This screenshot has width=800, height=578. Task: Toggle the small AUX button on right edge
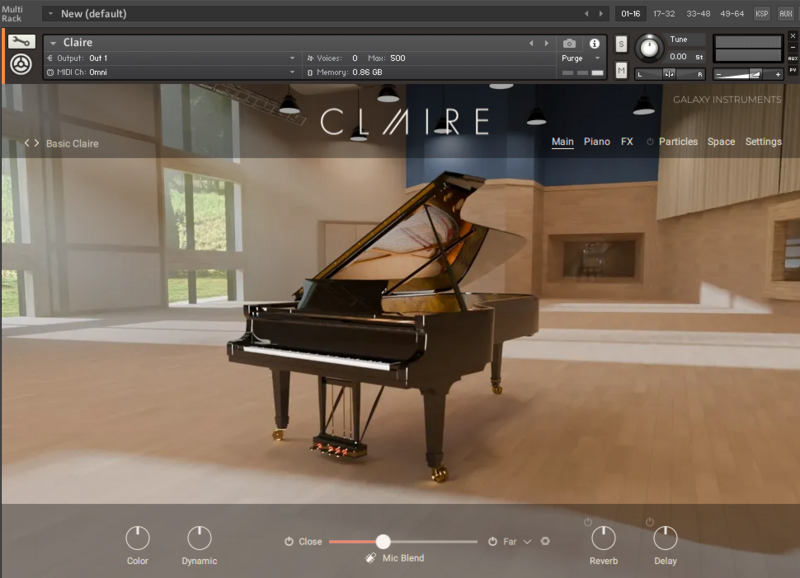point(793,59)
